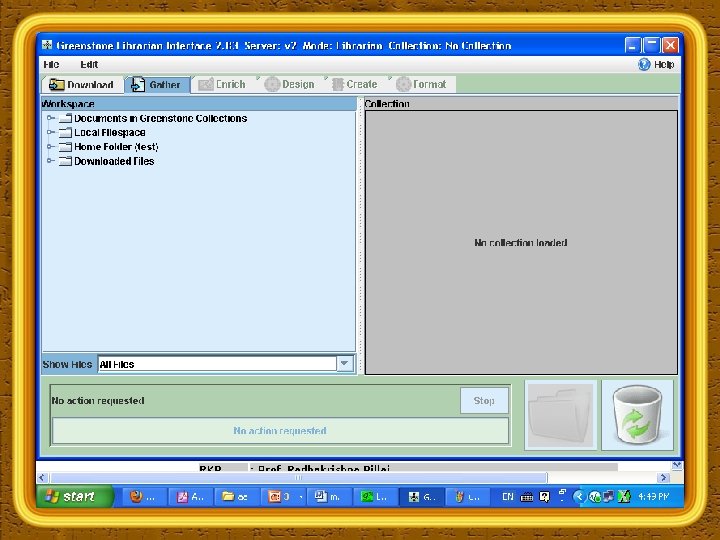Click the 'No action requested' progress bar
720x540 pixels.
(280, 431)
